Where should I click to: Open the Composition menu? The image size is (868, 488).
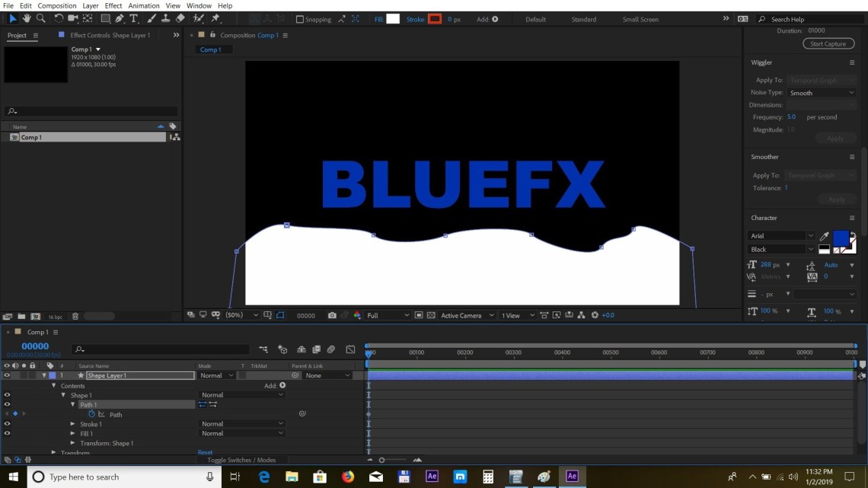pos(57,5)
